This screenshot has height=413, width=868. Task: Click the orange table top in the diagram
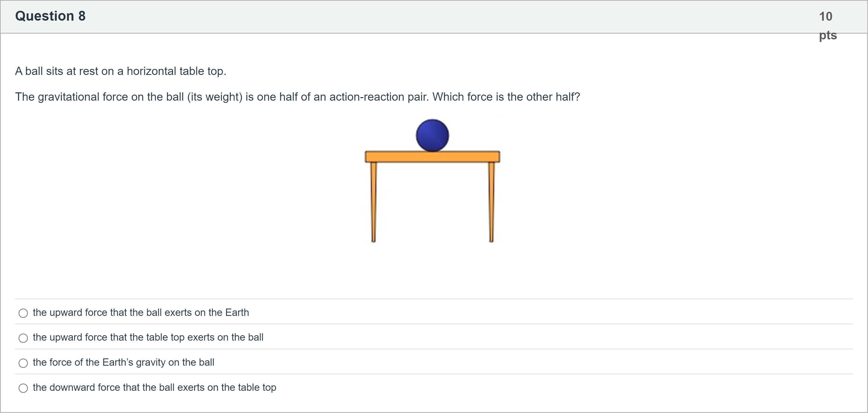[432, 157]
